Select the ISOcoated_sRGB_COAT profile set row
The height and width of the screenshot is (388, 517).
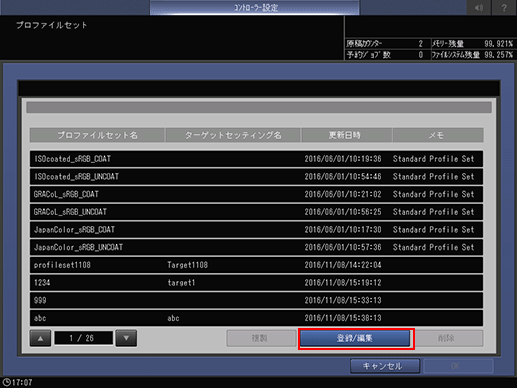click(256, 159)
